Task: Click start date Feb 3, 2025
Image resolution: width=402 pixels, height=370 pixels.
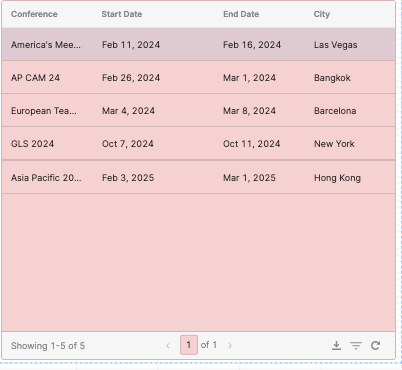Action: point(128,178)
